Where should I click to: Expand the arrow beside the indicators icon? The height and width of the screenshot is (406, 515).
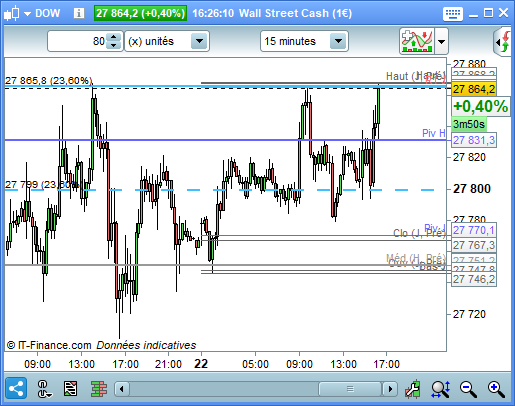point(441,42)
